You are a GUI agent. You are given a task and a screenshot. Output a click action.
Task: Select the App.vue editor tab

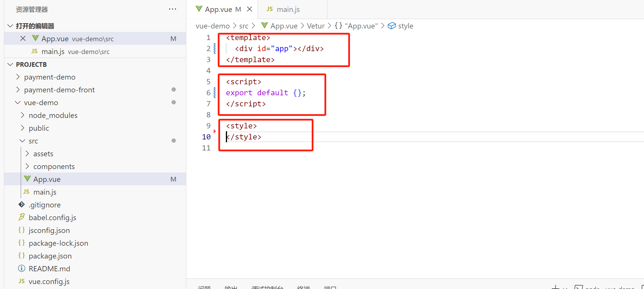pyautogui.click(x=223, y=9)
